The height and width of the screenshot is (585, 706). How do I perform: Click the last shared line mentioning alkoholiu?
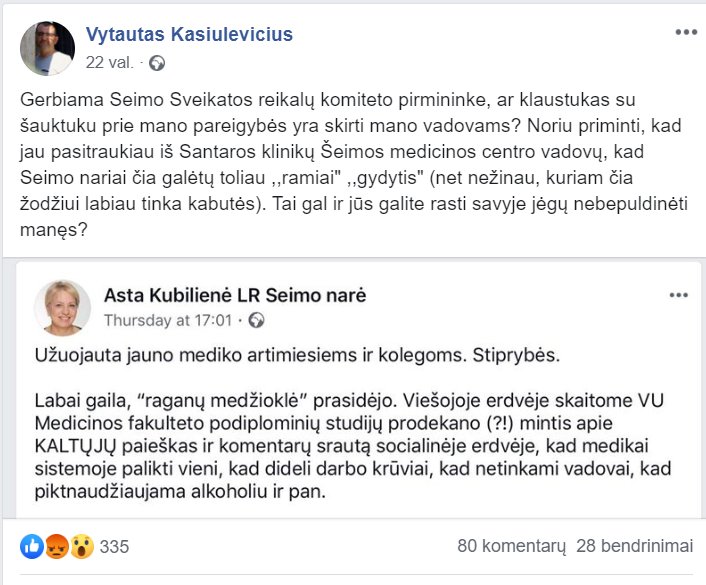[x=180, y=491]
